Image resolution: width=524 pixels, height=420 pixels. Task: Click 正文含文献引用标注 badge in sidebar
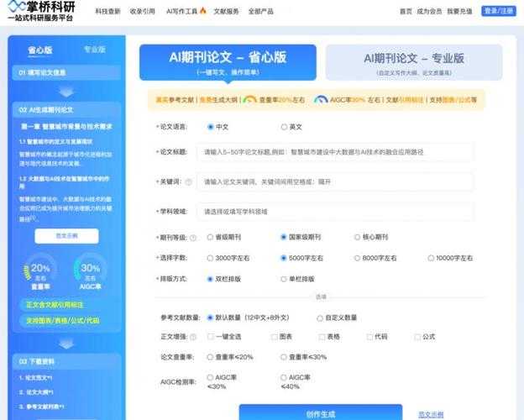pos(55,305)
